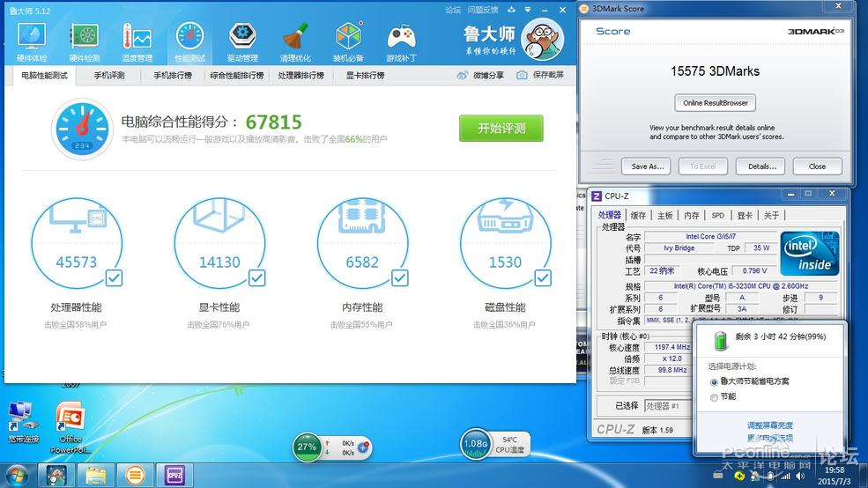Open the 装机必备 cube icon
Image resolution: width=868 pixels, height=488 pixels.
[x=348, y=41]
